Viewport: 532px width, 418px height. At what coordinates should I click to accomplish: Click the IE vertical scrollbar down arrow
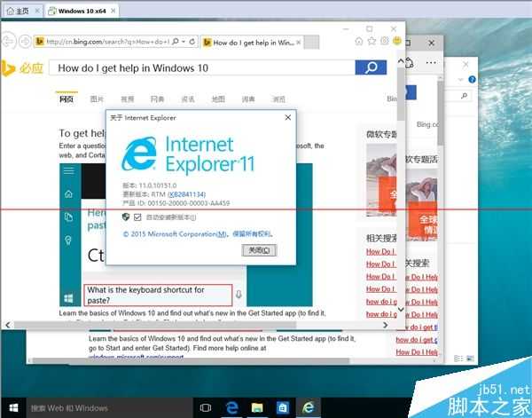click(x=401, y=310)
